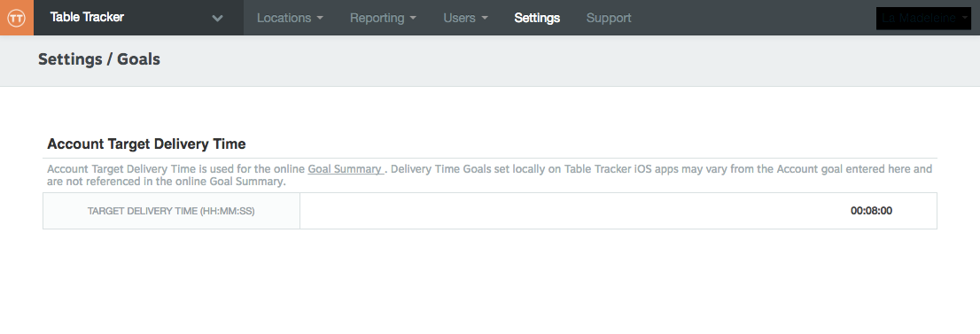
Task: Click the Account Target Delivery Time description text
Action: [490, 175]
